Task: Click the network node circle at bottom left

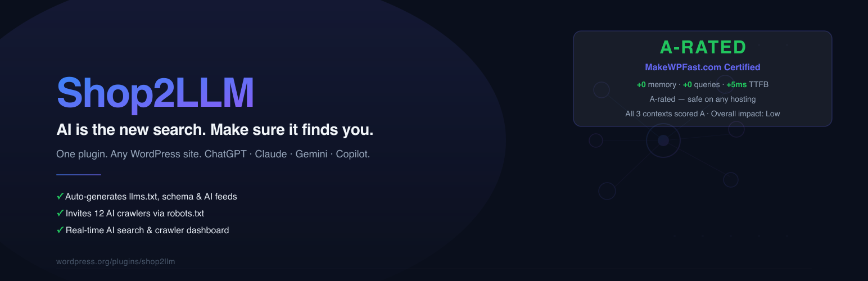Action: pyautogui.click(x=607, y=191)
